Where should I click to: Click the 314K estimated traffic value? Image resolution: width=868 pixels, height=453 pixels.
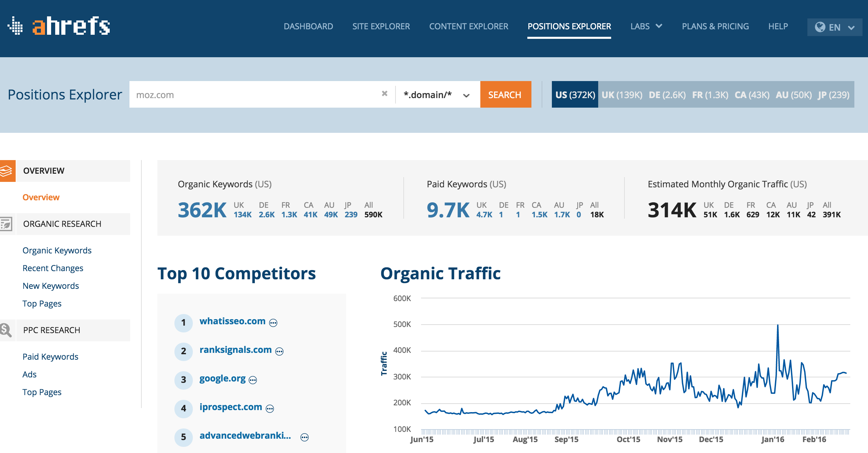[x=672, y=210]
